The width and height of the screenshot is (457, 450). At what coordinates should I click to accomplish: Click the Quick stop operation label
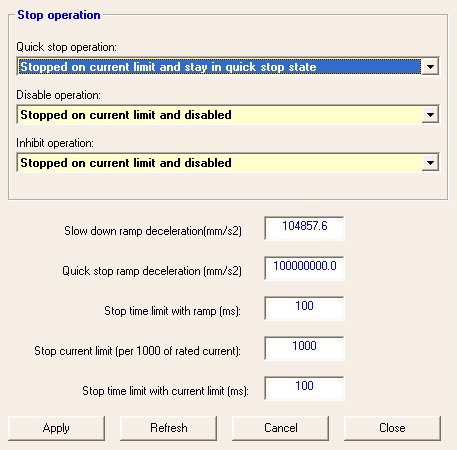[x=66, y=47]
